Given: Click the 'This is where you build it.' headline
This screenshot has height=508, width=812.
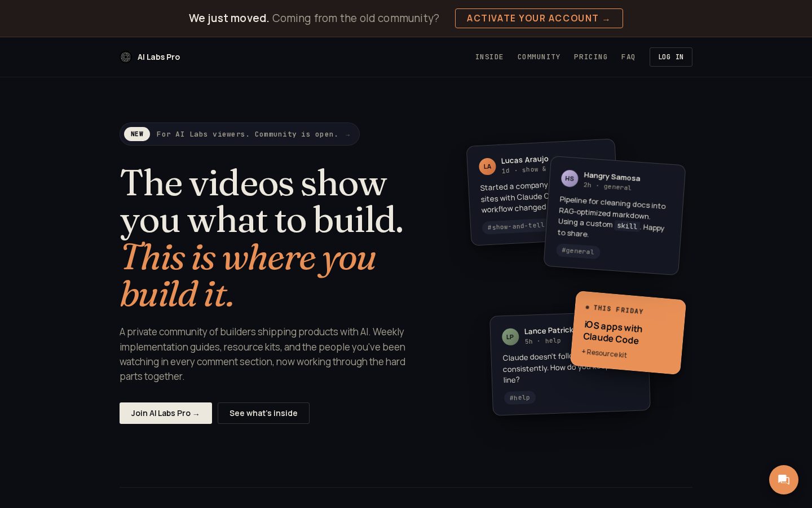Looking at the screenshot, I should point(248,275).
